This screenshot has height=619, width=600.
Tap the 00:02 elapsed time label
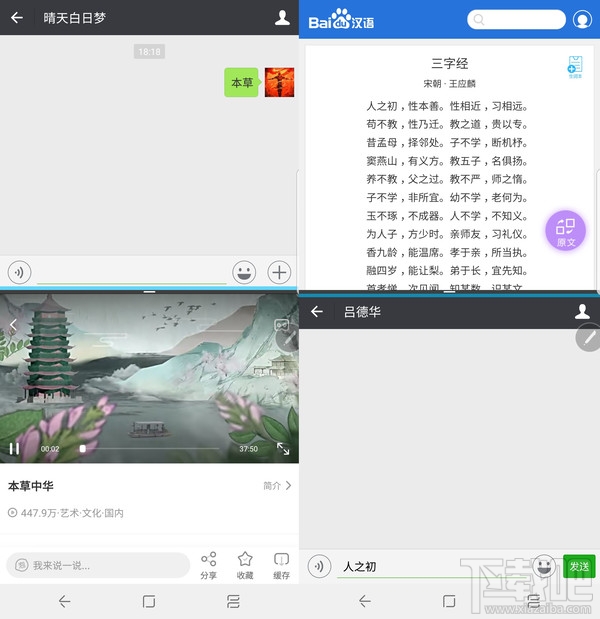pyautogui.click(x=50, y=449)
